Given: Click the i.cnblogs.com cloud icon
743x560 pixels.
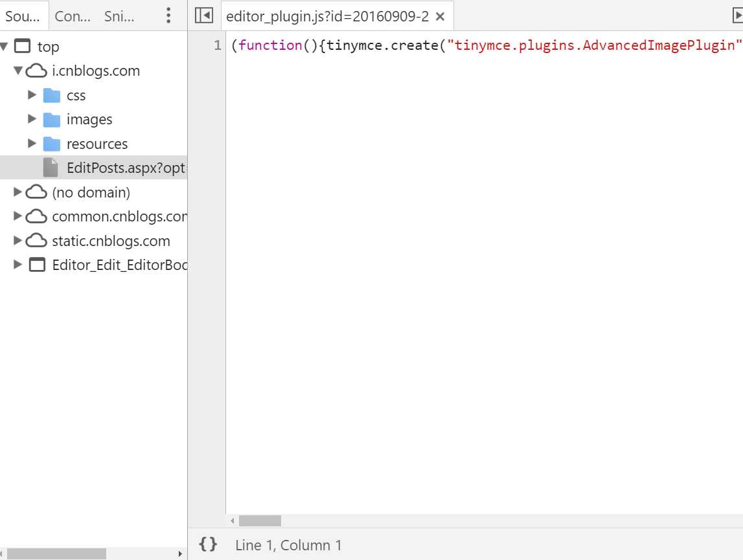Looking at the screenshot, I should pyautogui.click(x=36, y=71).
